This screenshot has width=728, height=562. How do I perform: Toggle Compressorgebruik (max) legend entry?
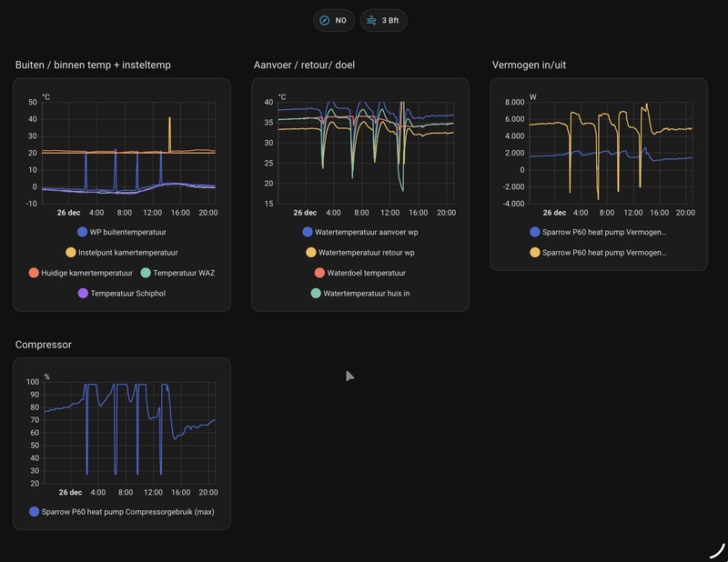click(122, 512)
